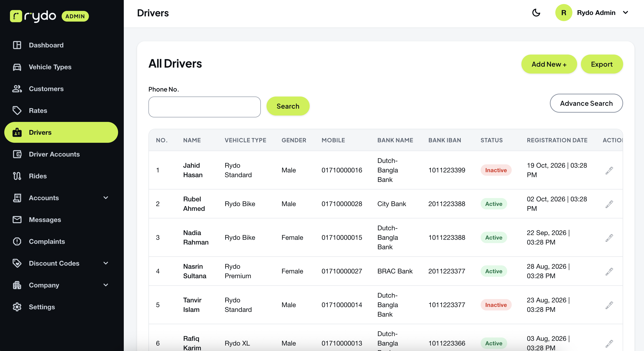Edit driver Nasrin Sultana pencil icon
This screenshot has height=351, width=644.
609,272
